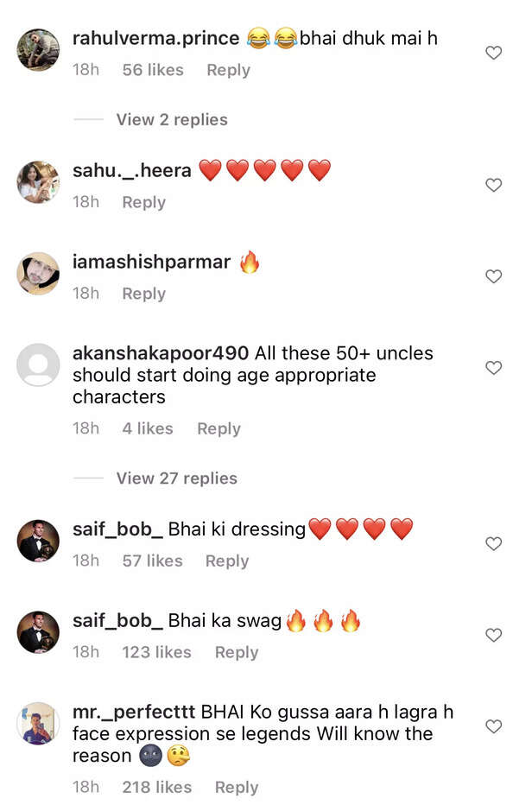This screenshot has height=811, width=532.
Task: View the 218 likes list
Action: click(x=156, y=788)
